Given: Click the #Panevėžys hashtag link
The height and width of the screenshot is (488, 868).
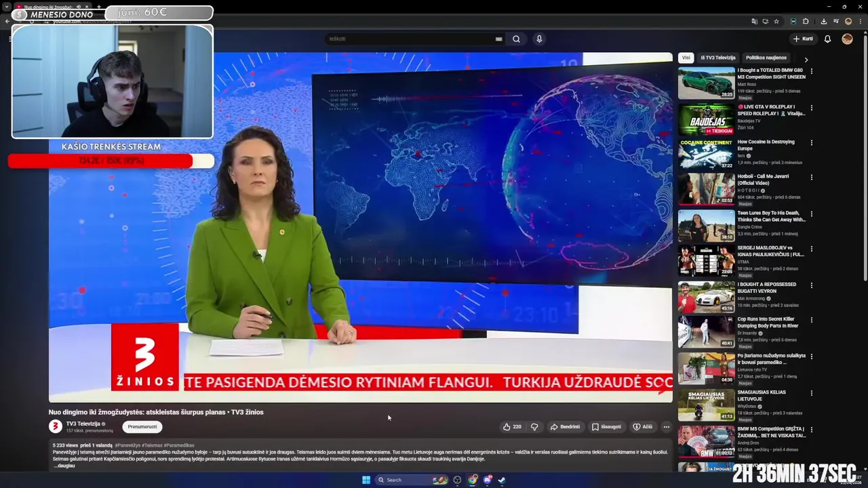Looking at the screenshot, I should (x=127, y=445).
